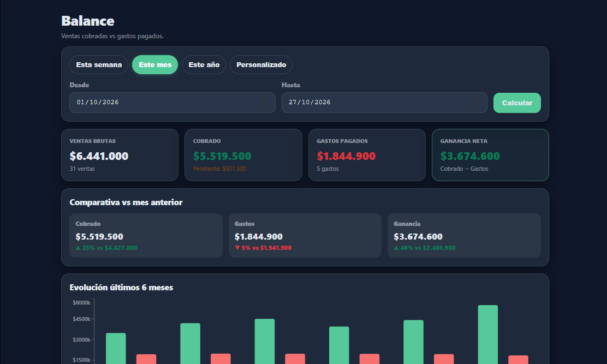607x364 pixels.
Task: Click the Comparativa Gastos value $1.844.900
Action: click(259, 236)
